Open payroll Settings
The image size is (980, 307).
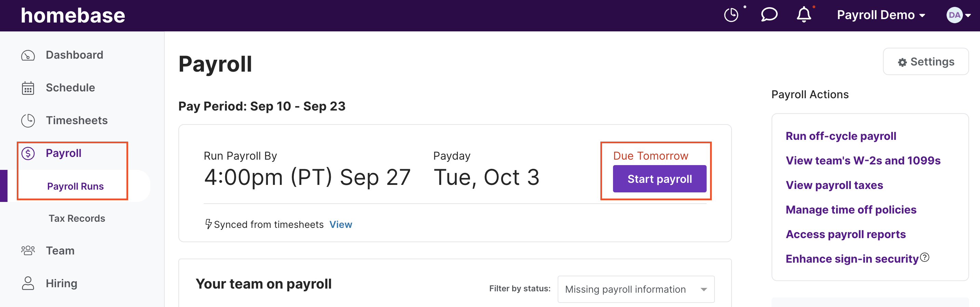pos(926,61)
